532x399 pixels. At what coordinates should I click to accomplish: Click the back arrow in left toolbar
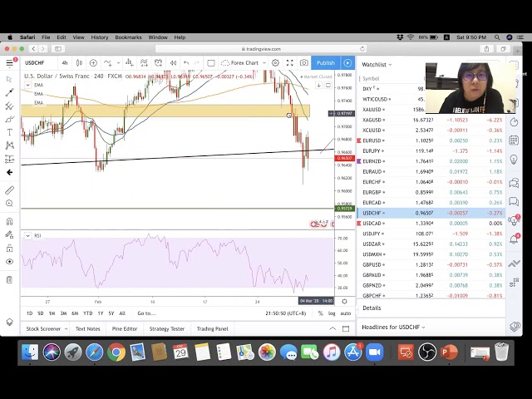coord(9,172)
